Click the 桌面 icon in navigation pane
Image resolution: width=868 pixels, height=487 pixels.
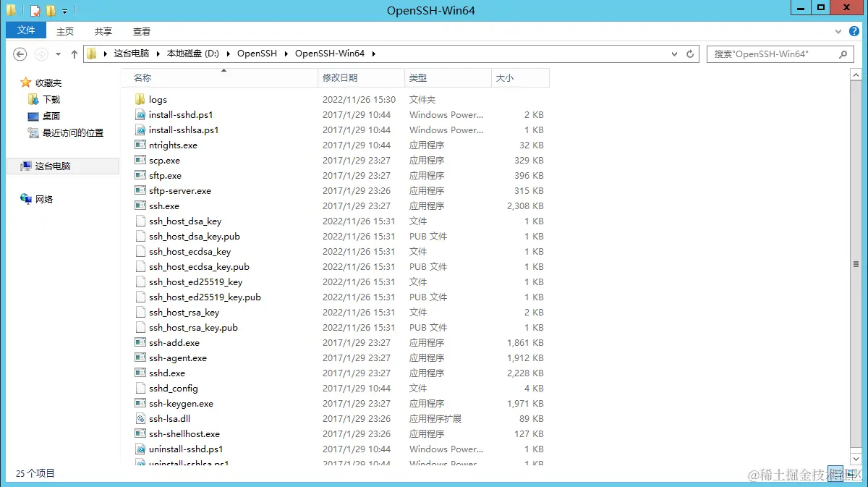coord(33,117)
